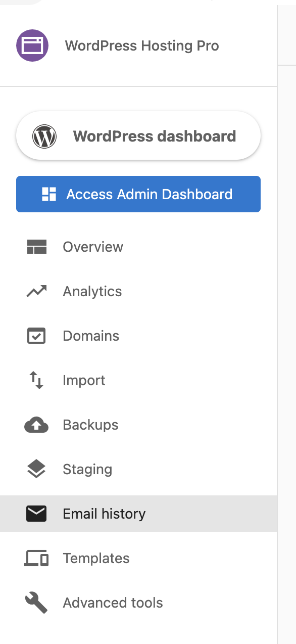This screenshot has width=296, height=644.
Task: Click the Analytics trend line icon
Action: pos(36,291)
